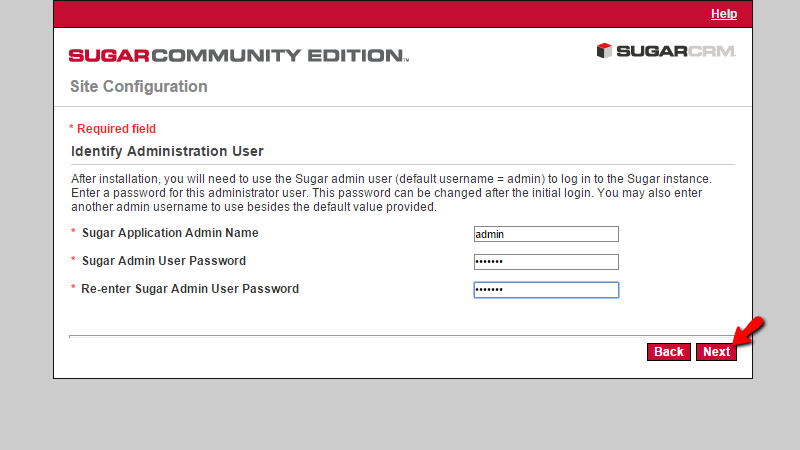
Task: Click the SugarCRM cube logo
Action: [604, 51]
